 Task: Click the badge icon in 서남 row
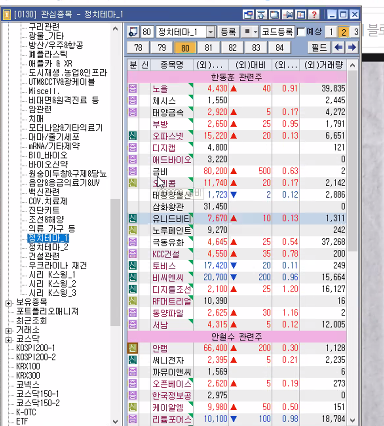pos(133,324)
